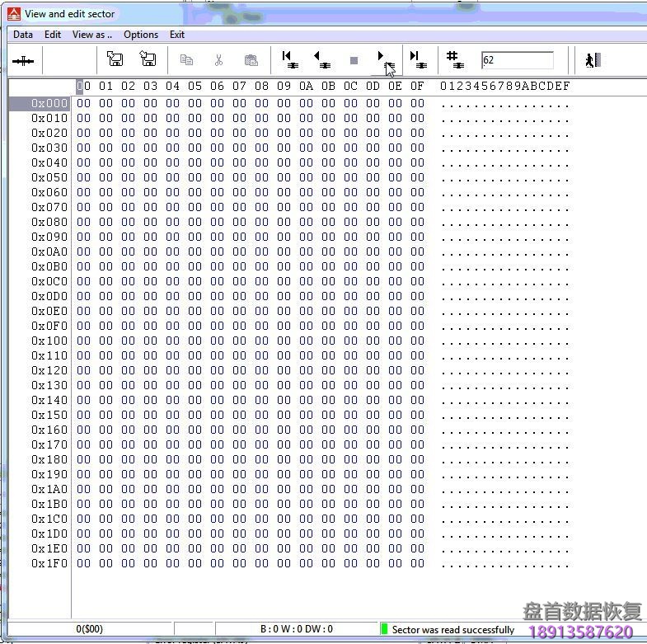Click the first save sector disk icon
Screen dimensions: 647x644
tap(115, 59)
